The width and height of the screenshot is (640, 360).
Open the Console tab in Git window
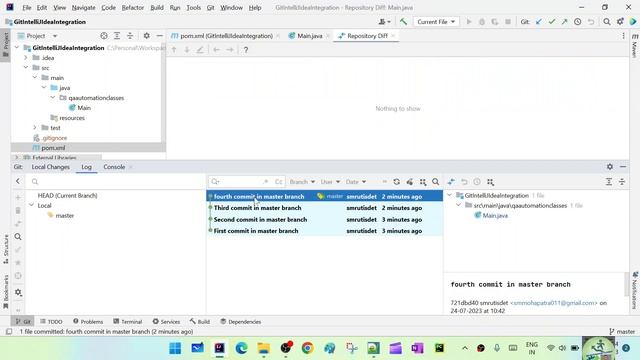(114, 167)
